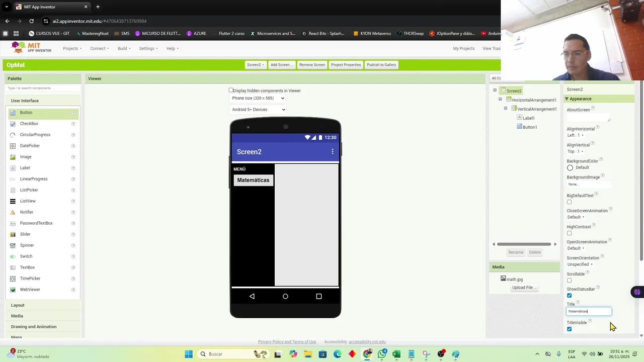
Task: Collapse the VerticalArrangement1 tree node
Action: point(506,109)
